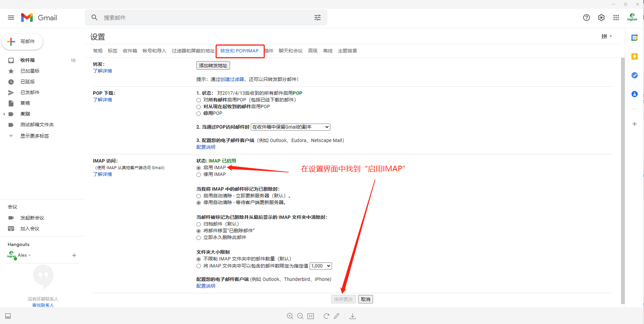Open the Help support icon
The width and height of the screenshot is (644, 324).
point(586,18)
